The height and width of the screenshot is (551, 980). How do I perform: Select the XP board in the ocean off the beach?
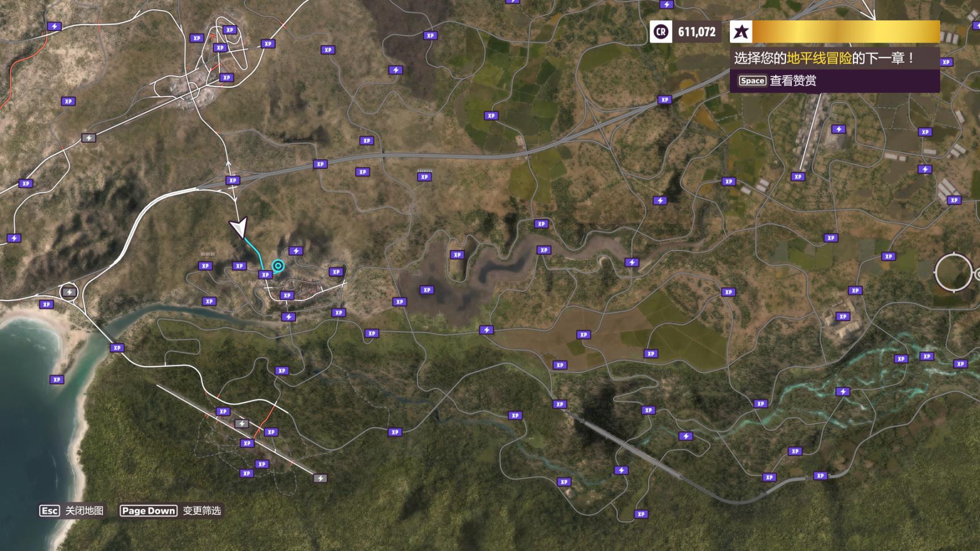57,380
